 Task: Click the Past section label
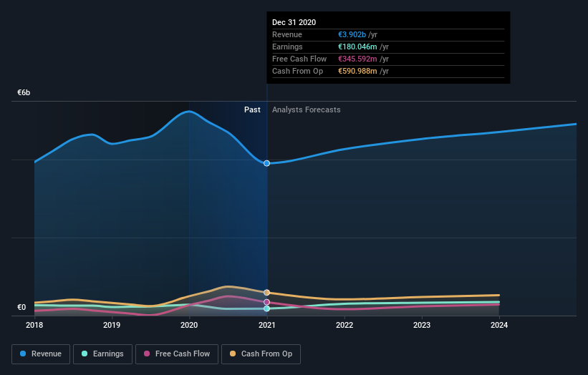[x=252, y=109]
